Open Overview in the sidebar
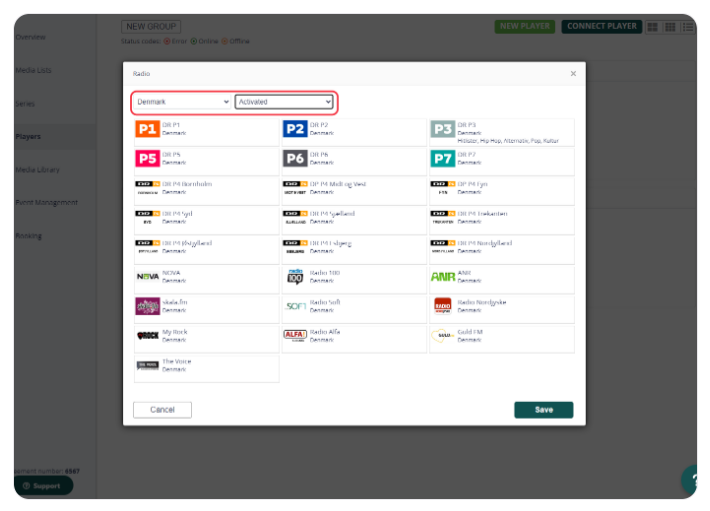The image size is (710, 511). [x=30, y=37]
